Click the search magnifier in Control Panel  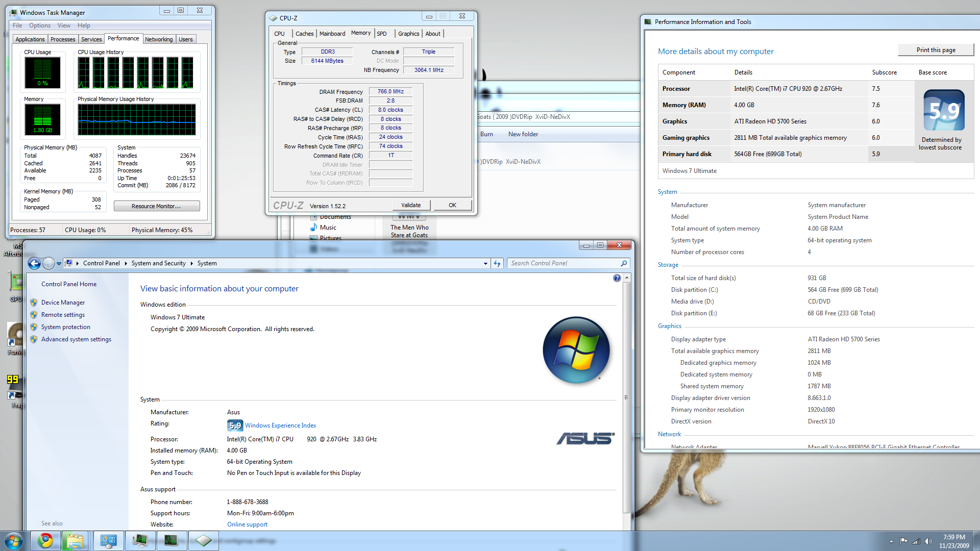pos(624,263)
